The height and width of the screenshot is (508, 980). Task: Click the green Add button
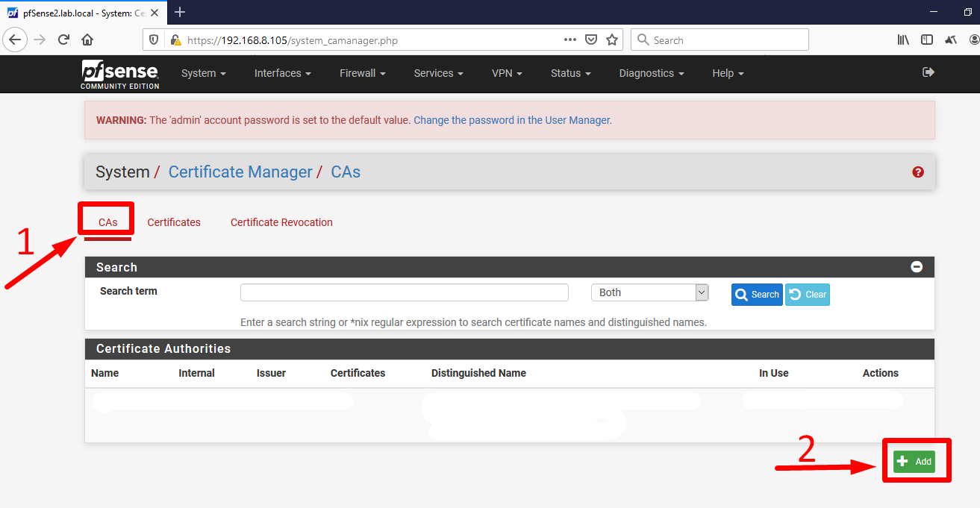click(x=914, y=462)
